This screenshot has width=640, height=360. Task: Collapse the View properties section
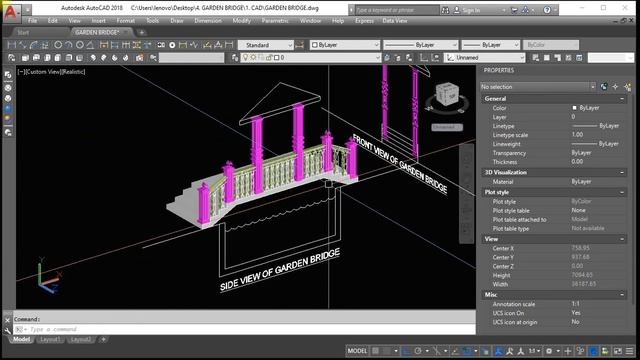(622, 239)
